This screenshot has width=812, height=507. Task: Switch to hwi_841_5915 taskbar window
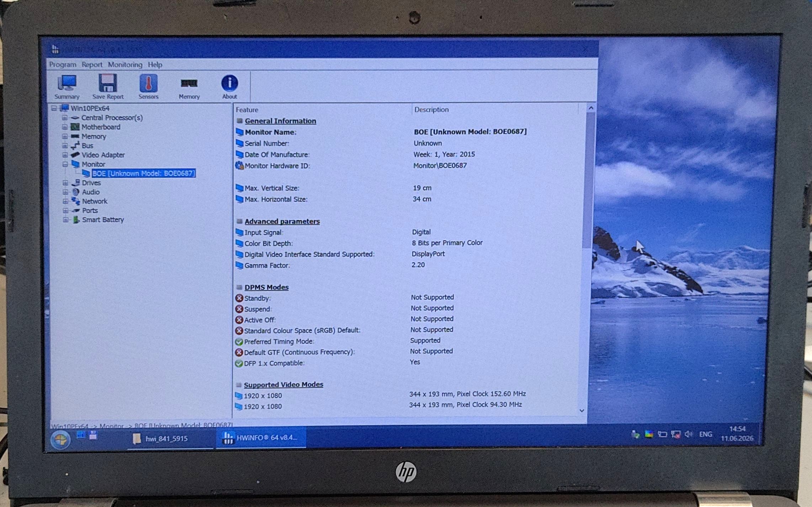170,439
